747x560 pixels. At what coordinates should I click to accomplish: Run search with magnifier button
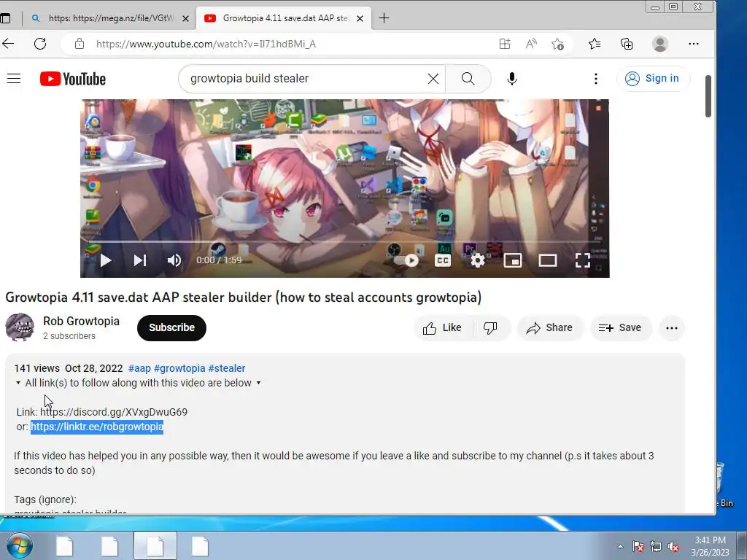468,79
